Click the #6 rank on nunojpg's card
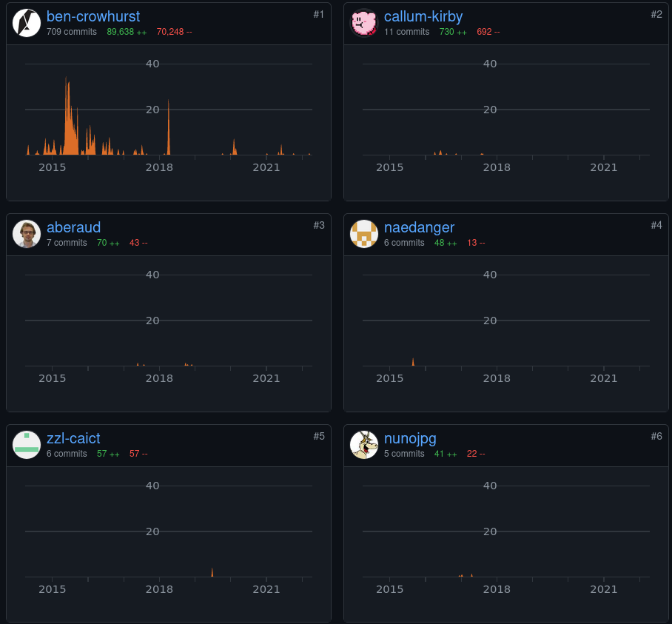The height and width of the screenshot is (624, 672). coord(656,436)
